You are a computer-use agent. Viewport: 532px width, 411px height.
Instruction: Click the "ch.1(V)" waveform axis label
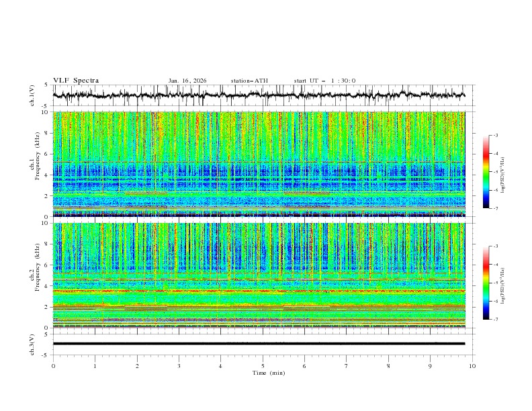[x=33, y=95]
